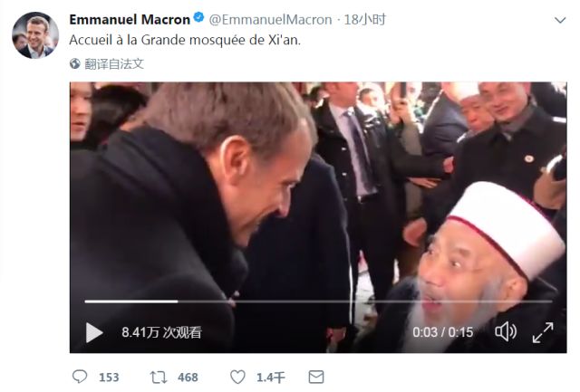580x392 pixels.
Task: Open Emmanuel Macron profile picture
Action: pos(35,35)
